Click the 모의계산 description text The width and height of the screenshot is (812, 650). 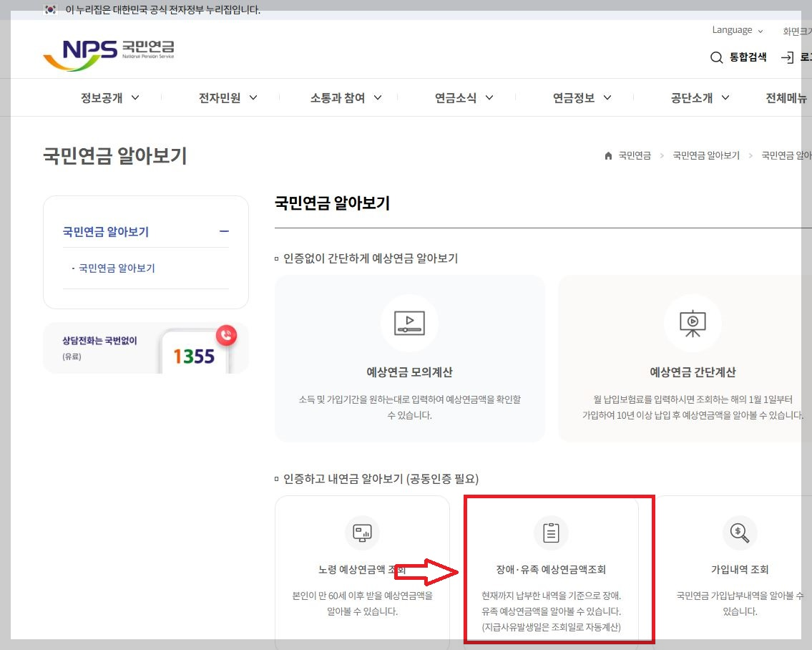[x=409, y=407]
